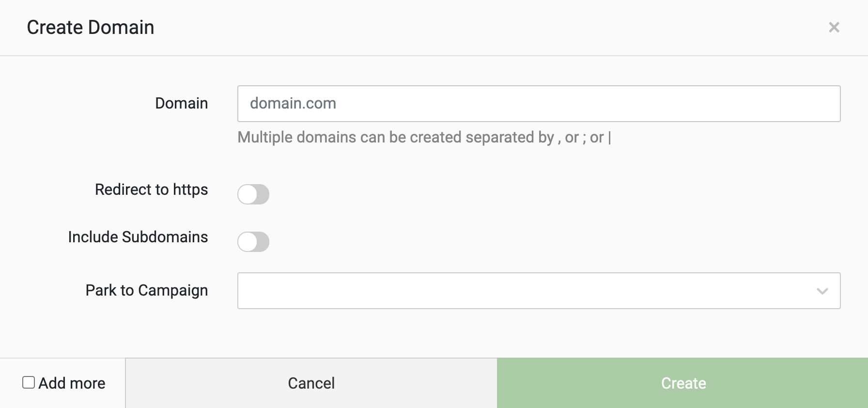This screenshot has height=408, width=868.
Task: Cancel domain creation
Action: (311, 383)
